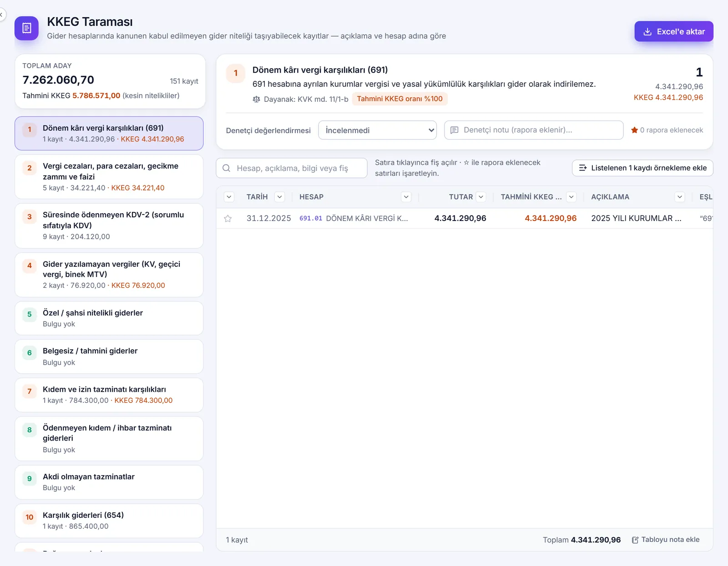Image resolution: width=728 pixels, height=566 pixels.
Task: Click 'Dayanak: KVK md. 11/1-b' text
Action: tap(306, 99)
